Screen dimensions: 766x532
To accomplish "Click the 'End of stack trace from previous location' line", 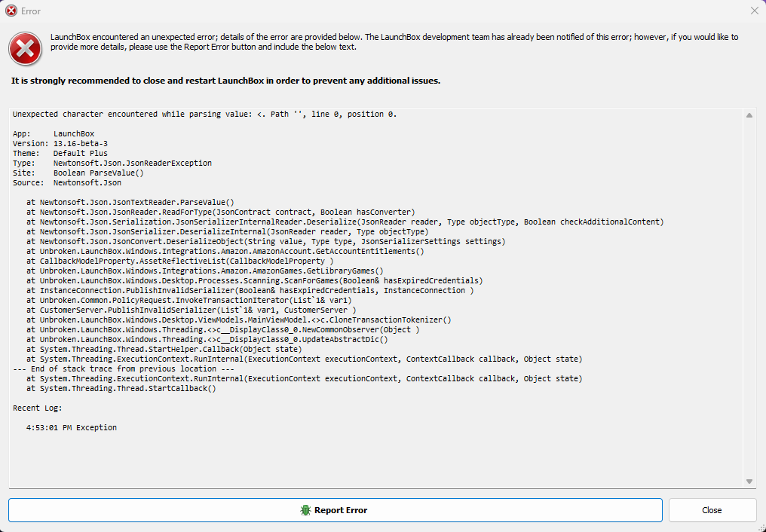I will coord(124,368).
